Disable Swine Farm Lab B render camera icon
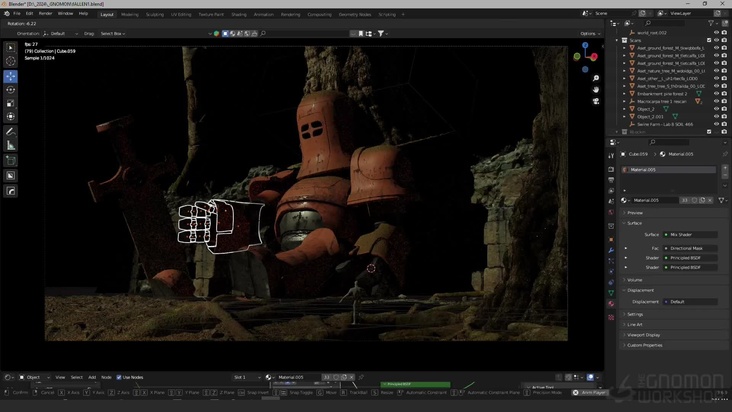The image size is (732, 412). coord(724,124)
